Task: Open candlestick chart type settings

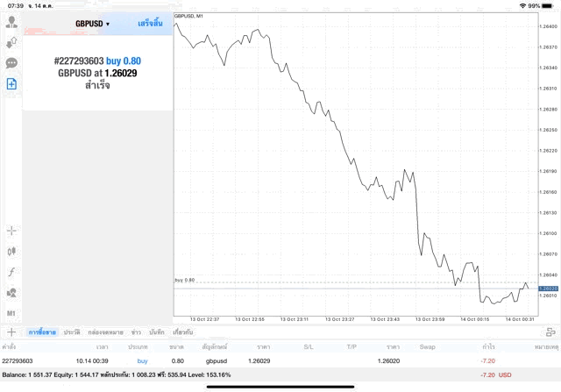Action: [11, 251]
